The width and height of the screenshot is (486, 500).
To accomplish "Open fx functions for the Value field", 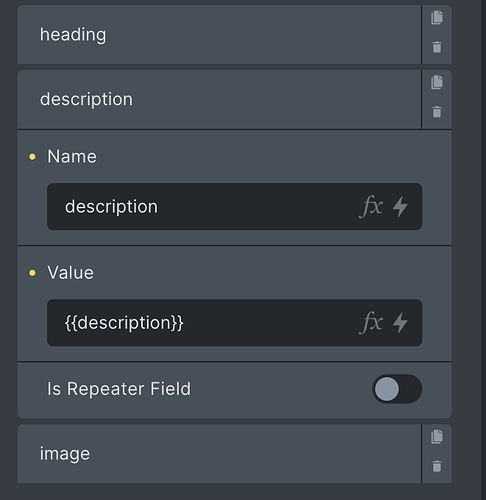I will click(371, 323).
